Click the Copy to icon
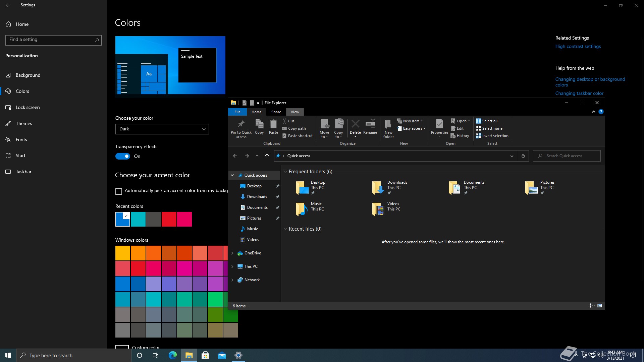This screenshot has width=644, height=362. [x=339, y=124]
